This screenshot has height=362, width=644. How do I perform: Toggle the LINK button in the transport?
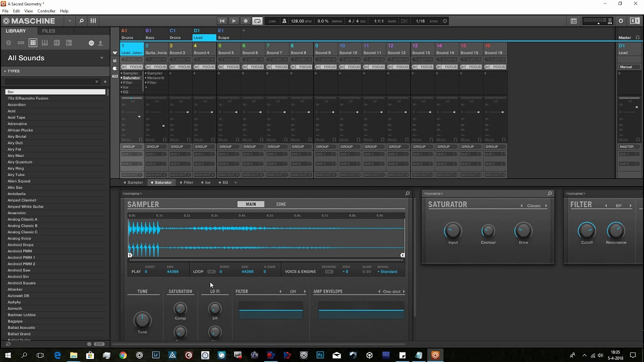pos(272,21)
